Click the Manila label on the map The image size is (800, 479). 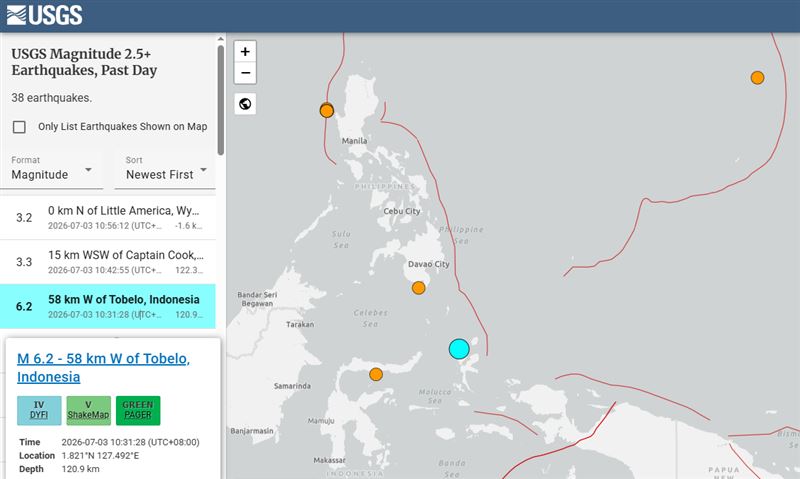coord(354,141)
